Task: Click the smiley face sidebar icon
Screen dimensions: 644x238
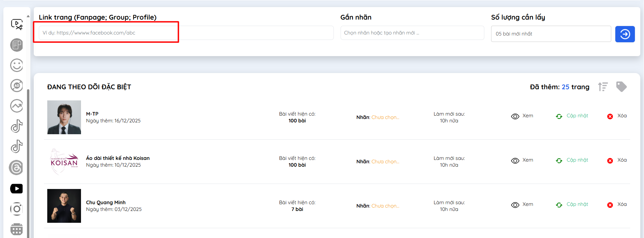Action: 17,65
